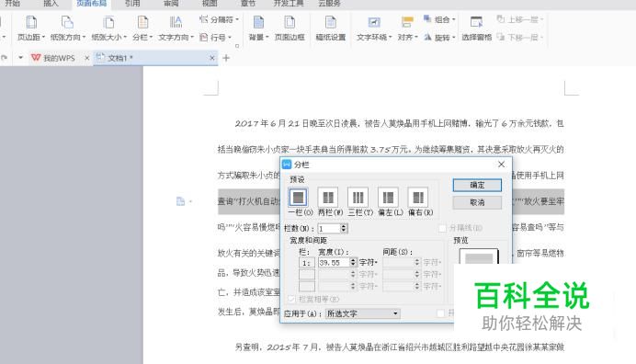Enable the 分隔线 separator line checkbox
Screen dimensions: 636x364
pyautogui.click(x=442, y=228)
